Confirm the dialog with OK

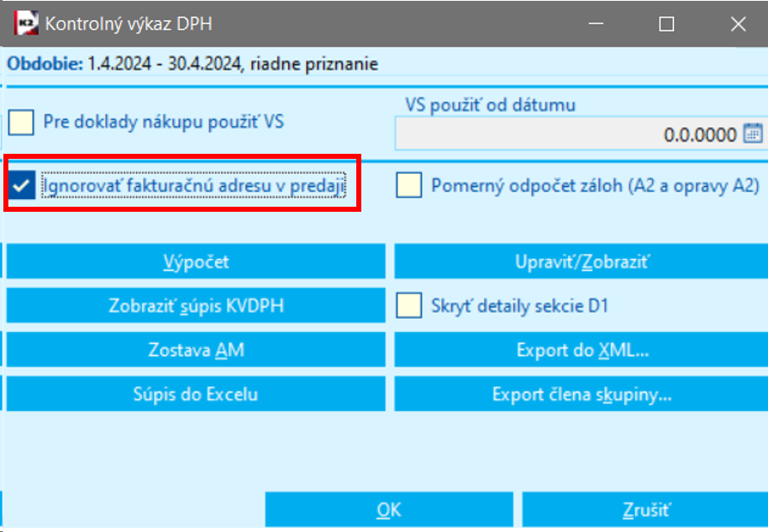(389, 509)
